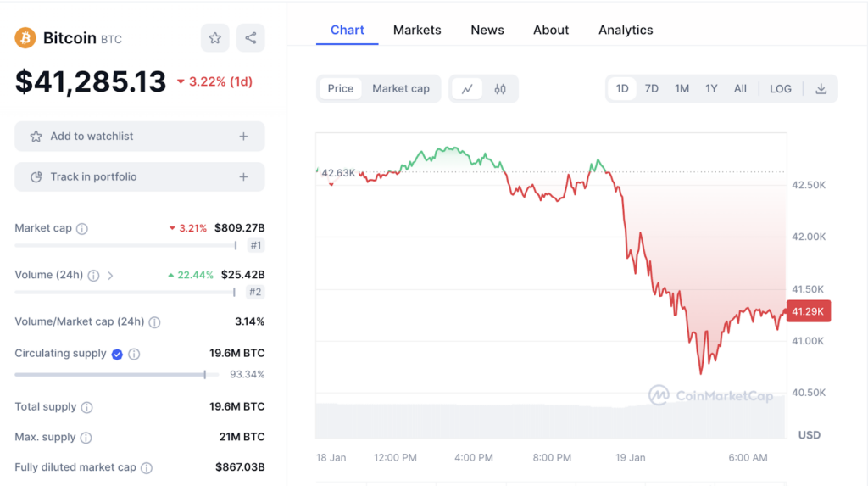
Task: Toggle chart to Market cap view
Action: click(401, 88)
